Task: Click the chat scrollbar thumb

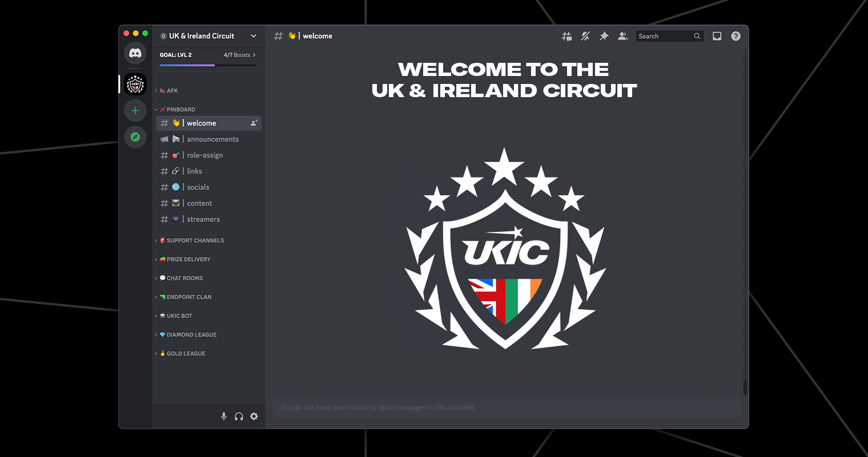Action: [x=745, y=387]
